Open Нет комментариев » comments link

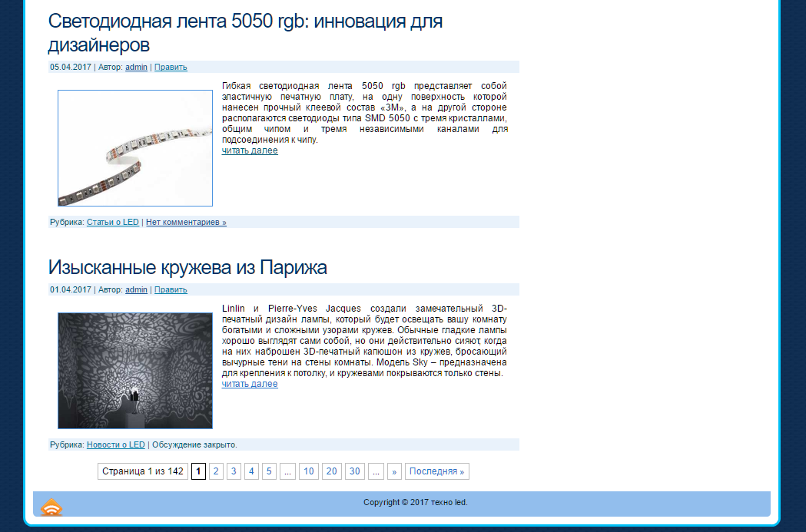[x=186, y=223]
